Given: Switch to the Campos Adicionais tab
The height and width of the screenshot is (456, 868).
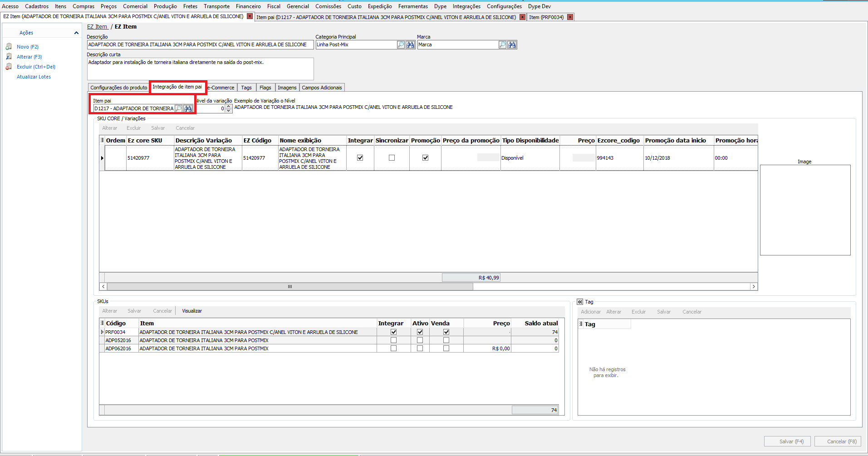Looking at the screenshot, I should [322, 88].
